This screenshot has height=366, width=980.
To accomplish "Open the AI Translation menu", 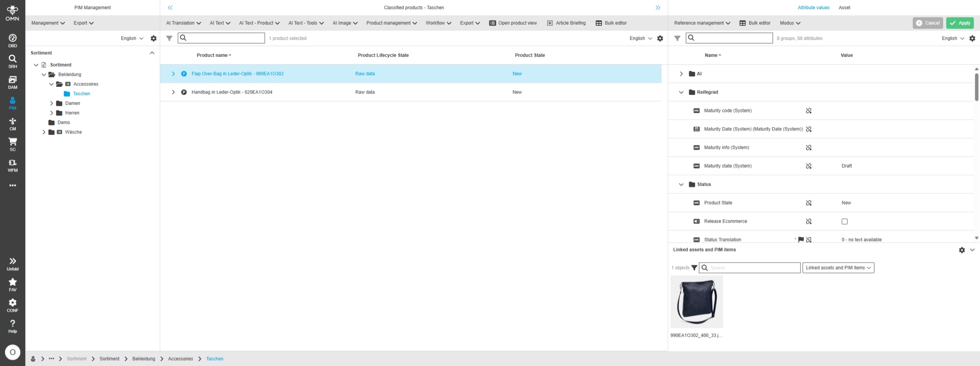I will [x=184, y=23].
